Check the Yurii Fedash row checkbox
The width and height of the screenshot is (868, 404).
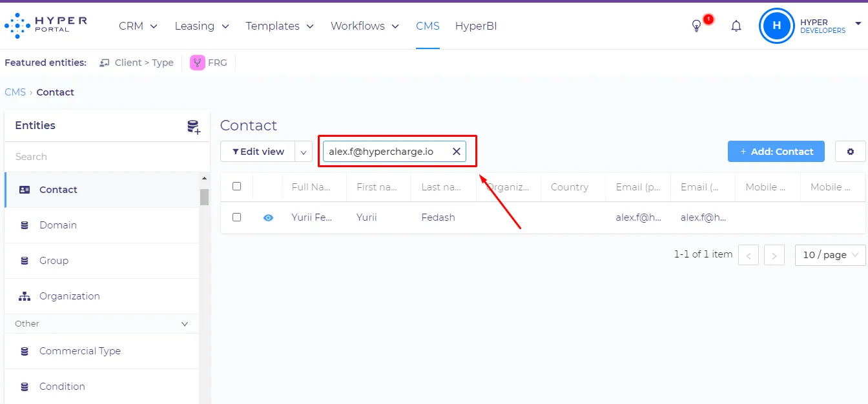[x=236, y=217]
